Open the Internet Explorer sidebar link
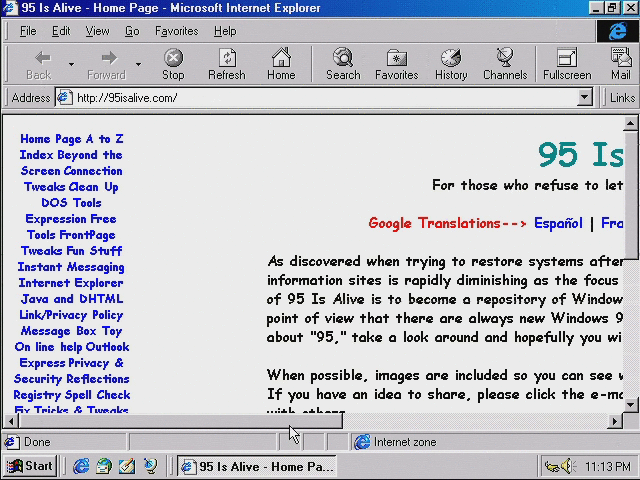 71,283
